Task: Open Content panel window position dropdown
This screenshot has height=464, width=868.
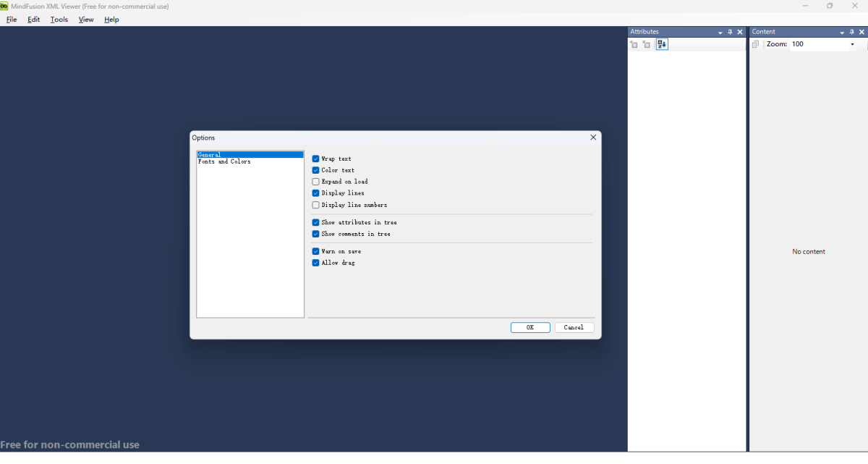Action: [841, 33]
